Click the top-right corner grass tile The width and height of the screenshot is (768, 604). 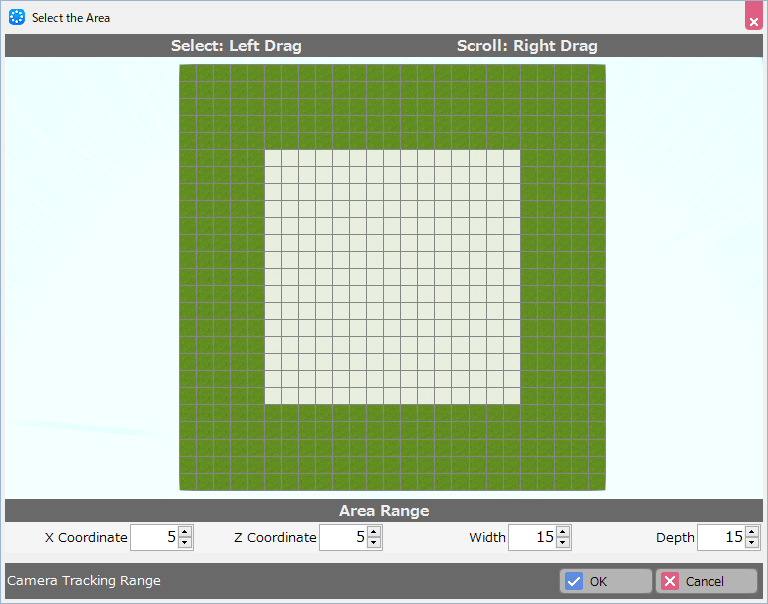(x=596, y=73)
